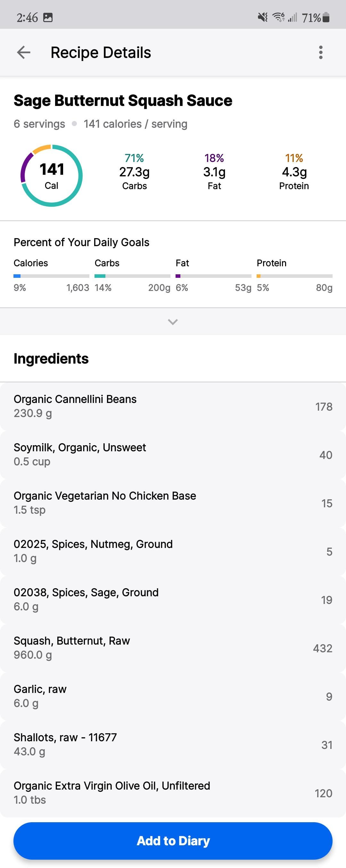Screen dimensions: 346x868
Task: Tap the Garlic, raw ingredient row
Action: (173, 696)
